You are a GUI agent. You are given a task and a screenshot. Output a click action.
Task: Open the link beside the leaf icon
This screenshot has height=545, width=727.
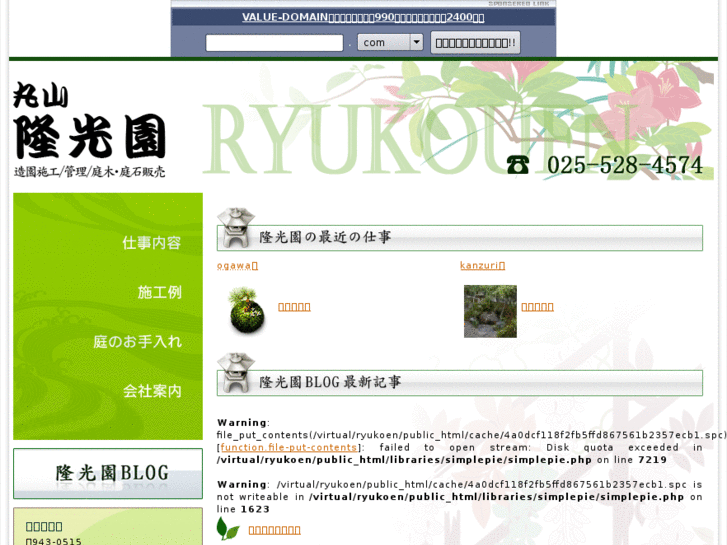274,530
